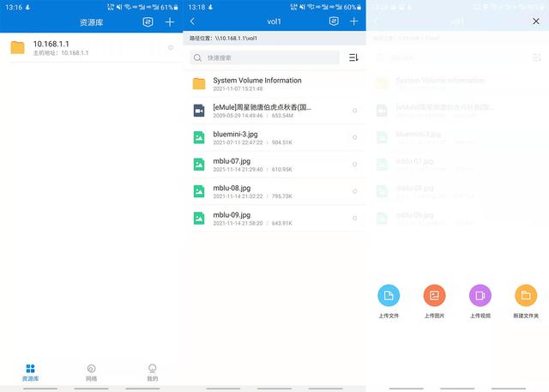The height and width of the screenshot is (392, 549).
Task: Tap the 新建文件夹 new folder icon
Action: click(526, 296)
